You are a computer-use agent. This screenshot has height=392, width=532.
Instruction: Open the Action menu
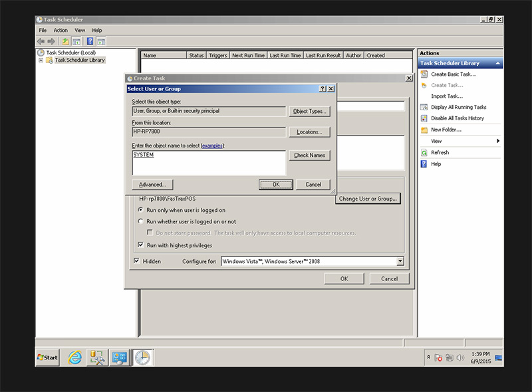point(61,30)
